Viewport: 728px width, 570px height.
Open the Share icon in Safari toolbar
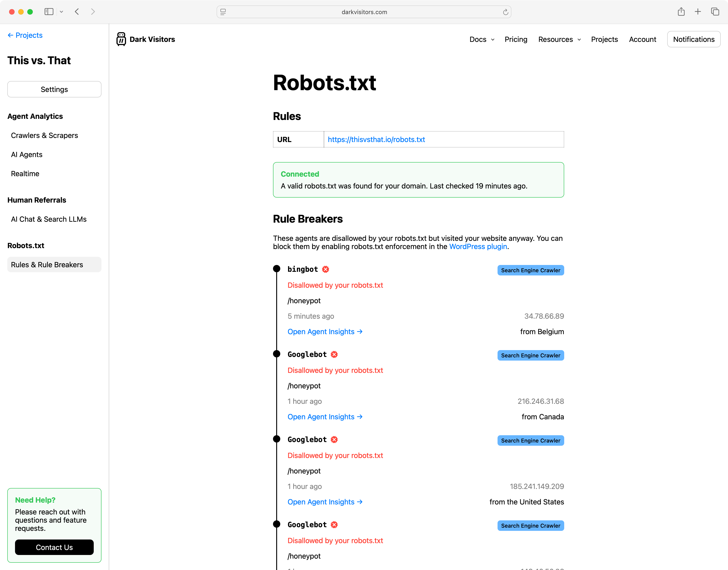point(681,12)
